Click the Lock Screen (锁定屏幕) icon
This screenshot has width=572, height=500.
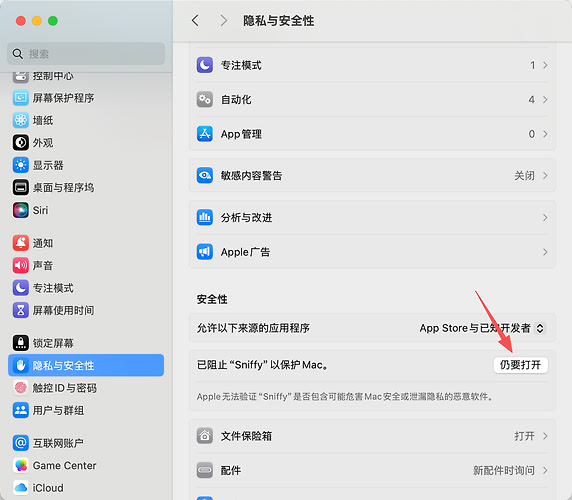pos(21,343)
